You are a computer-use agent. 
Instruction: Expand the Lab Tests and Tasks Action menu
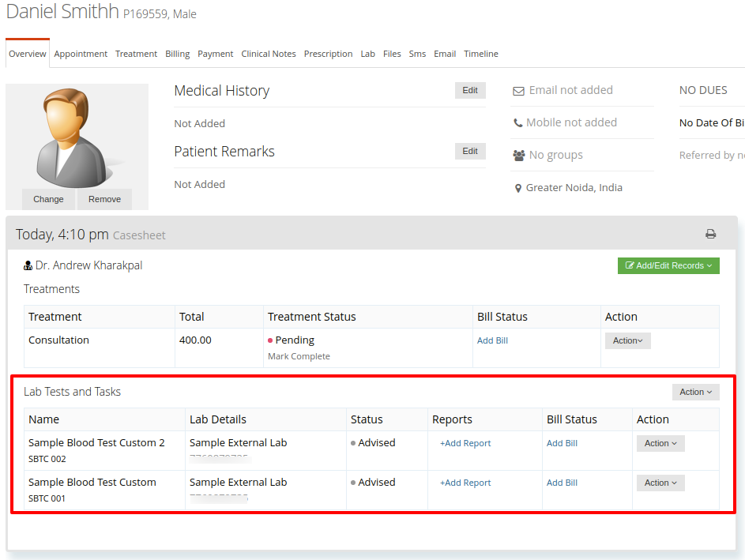tap(695, 392)
